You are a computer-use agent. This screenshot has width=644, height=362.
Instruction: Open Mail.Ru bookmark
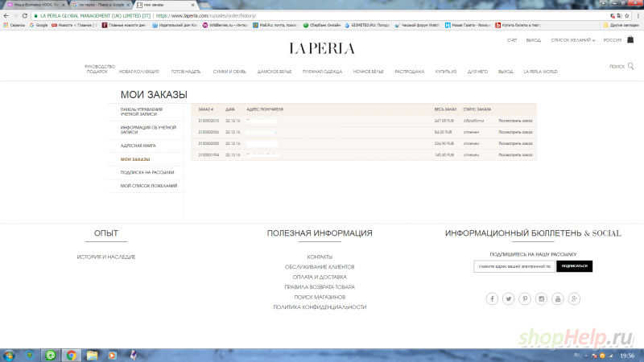275,25
